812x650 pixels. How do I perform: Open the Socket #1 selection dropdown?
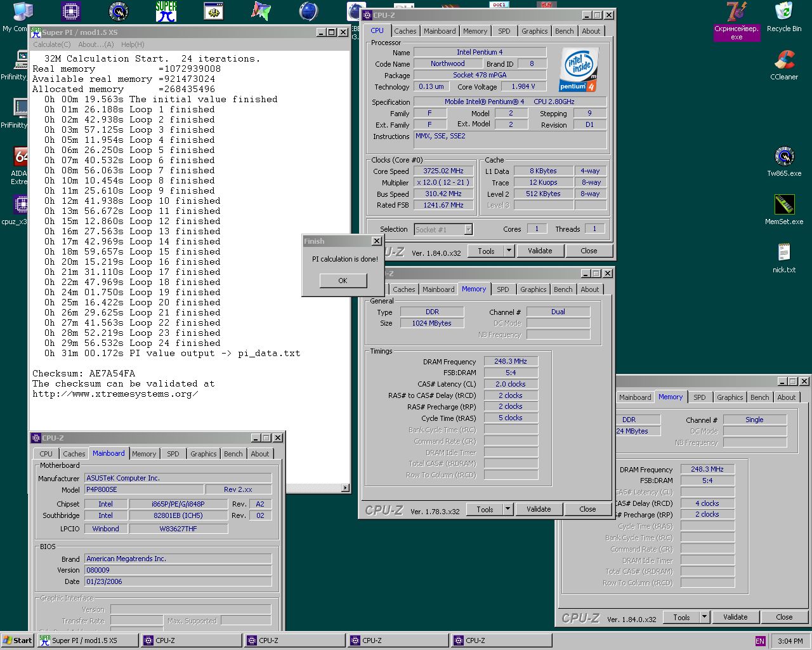[x=468, y=230]
